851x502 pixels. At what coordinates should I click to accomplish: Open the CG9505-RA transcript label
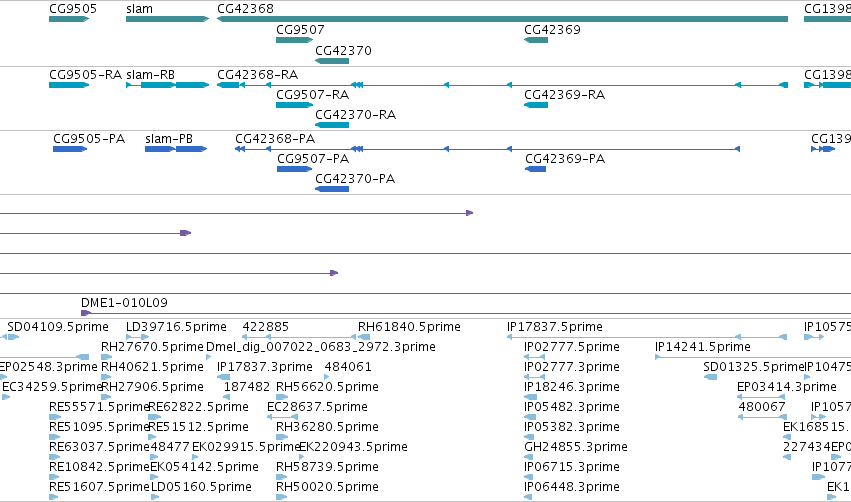pos(85,75)
